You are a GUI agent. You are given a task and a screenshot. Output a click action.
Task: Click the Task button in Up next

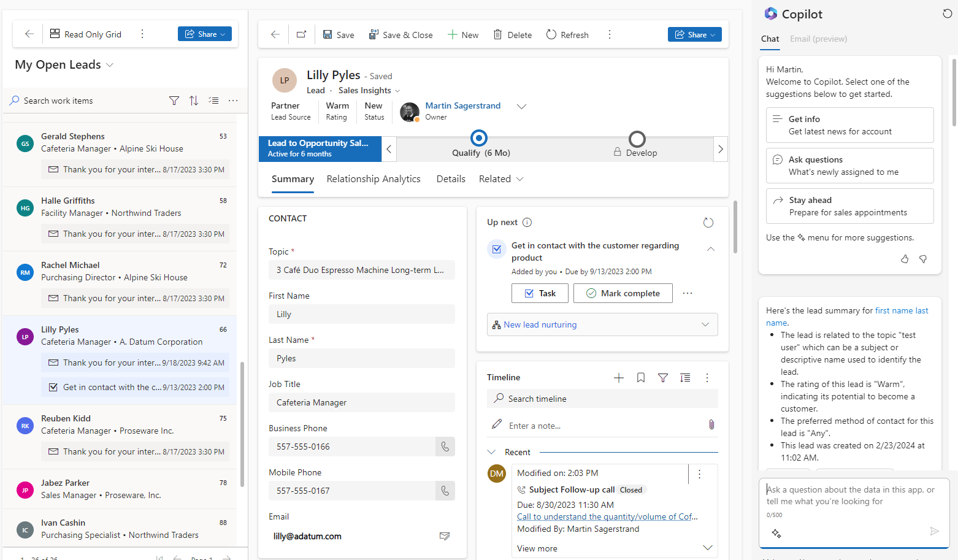540,293
